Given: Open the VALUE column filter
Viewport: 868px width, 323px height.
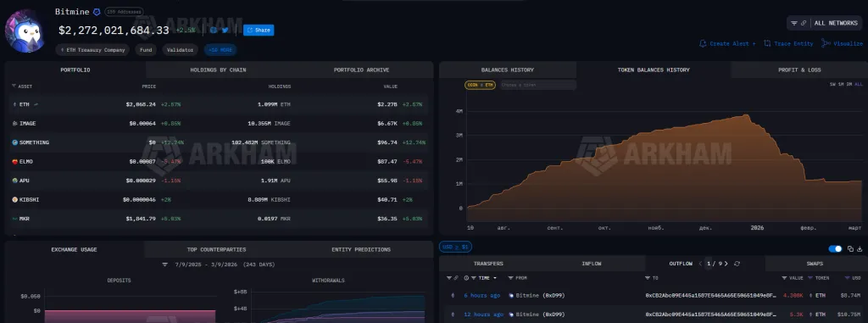Looking at the screenshot, I should pos(784,278).
